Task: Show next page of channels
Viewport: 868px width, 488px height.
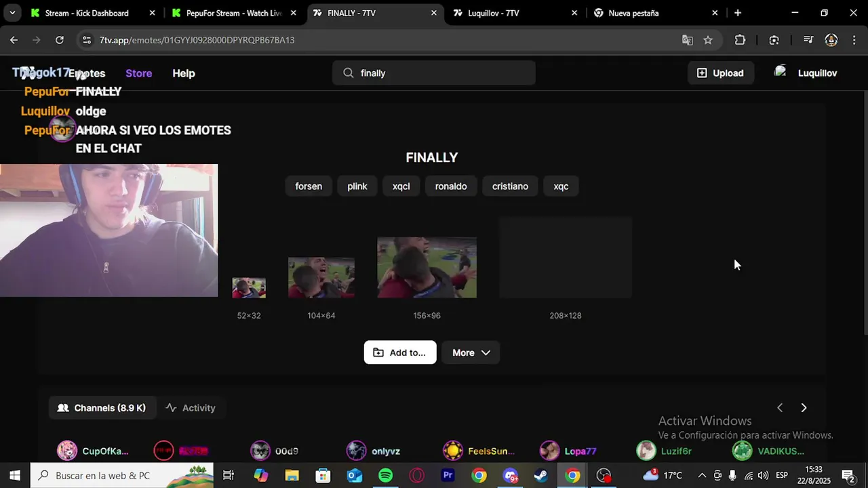Action: [804, 408]
